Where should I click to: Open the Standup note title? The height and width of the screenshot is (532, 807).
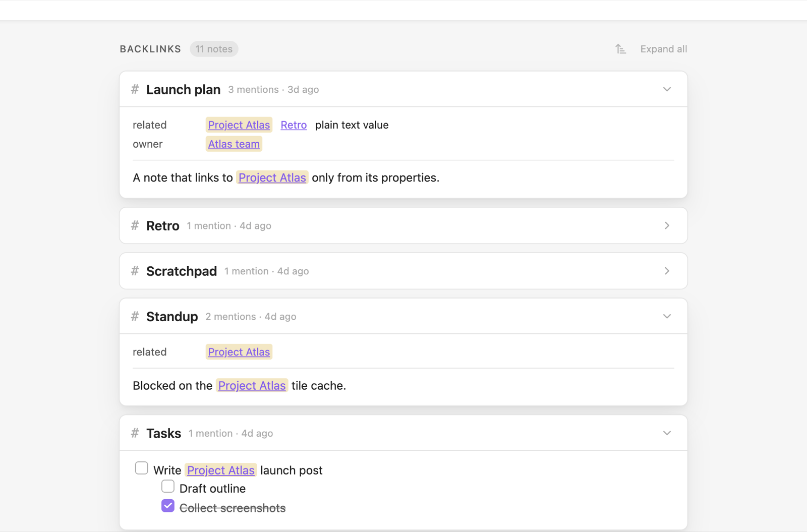tap(172, 317)
